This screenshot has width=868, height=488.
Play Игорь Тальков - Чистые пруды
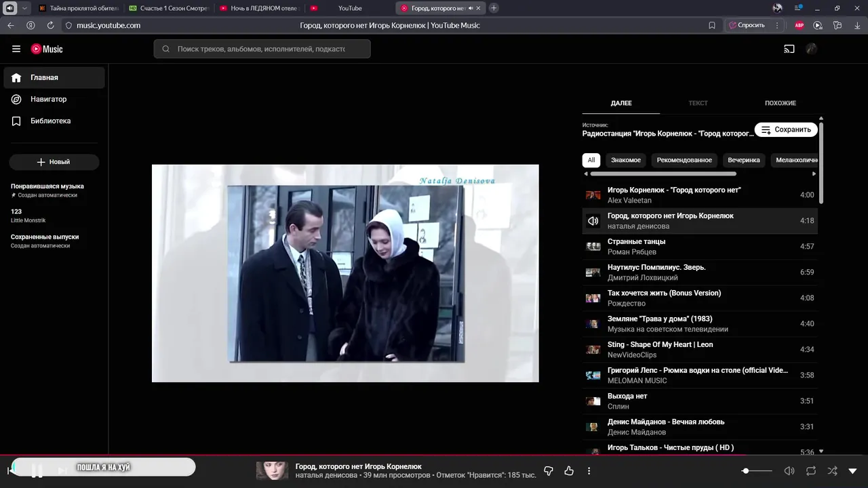[x=700, y=448]
